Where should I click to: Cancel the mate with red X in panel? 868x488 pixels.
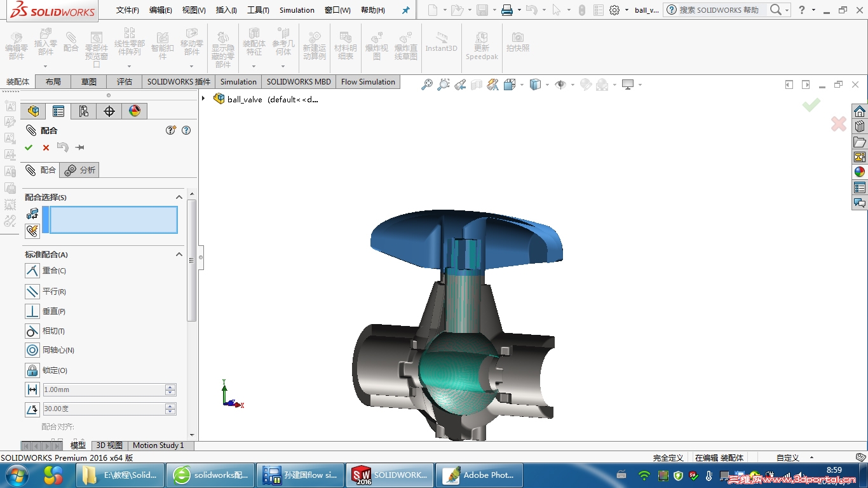pos(46,147)
